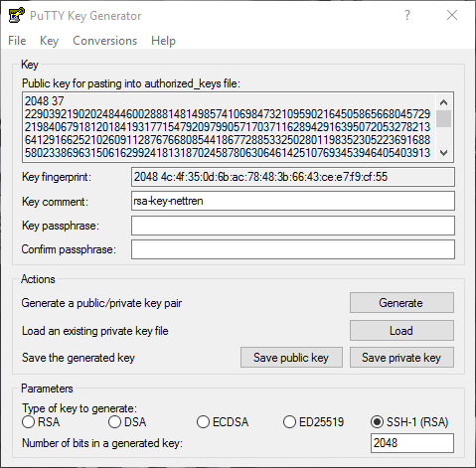Open the Key menu
The image size is (476, 468).
pos(49,41)
